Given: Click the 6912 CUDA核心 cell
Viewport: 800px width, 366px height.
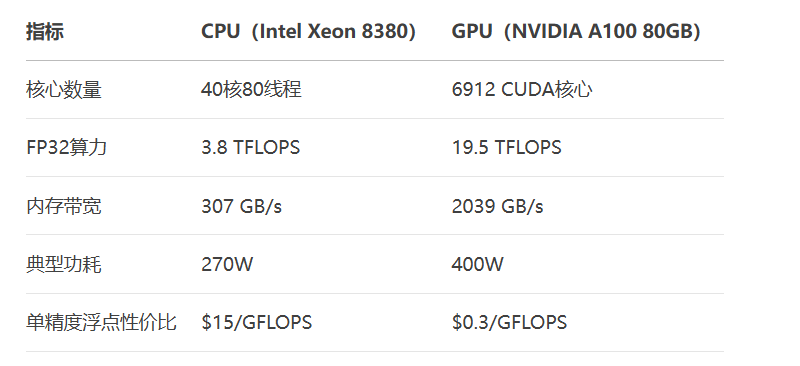Looking at the screenshot, I should [521, 90].
